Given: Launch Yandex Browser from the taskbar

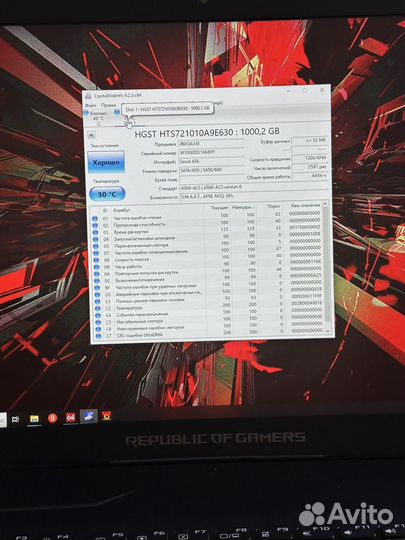Looking at the screenshot, I should 52,418.
